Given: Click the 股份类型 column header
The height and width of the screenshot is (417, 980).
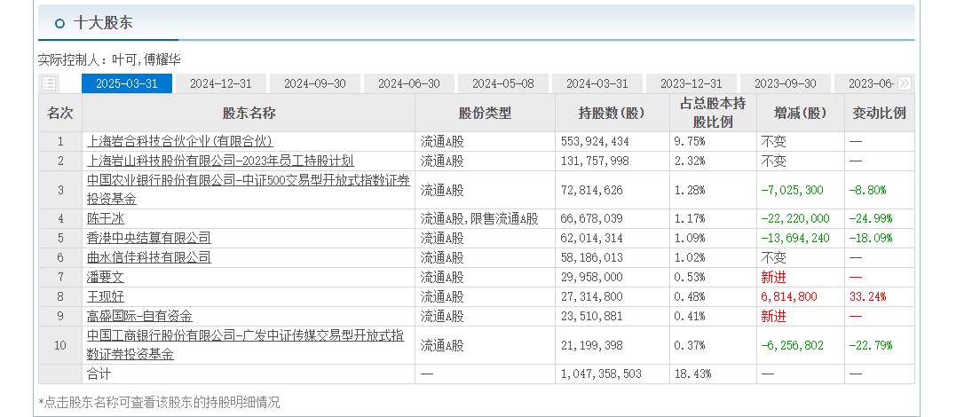Looking at the screenshot, I should (485, 113).
